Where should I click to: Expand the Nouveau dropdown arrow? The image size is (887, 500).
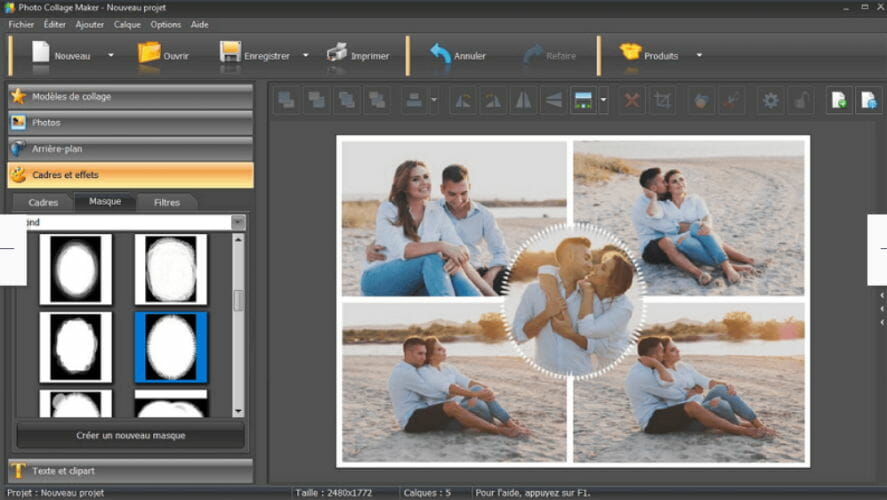click(111, 55)
